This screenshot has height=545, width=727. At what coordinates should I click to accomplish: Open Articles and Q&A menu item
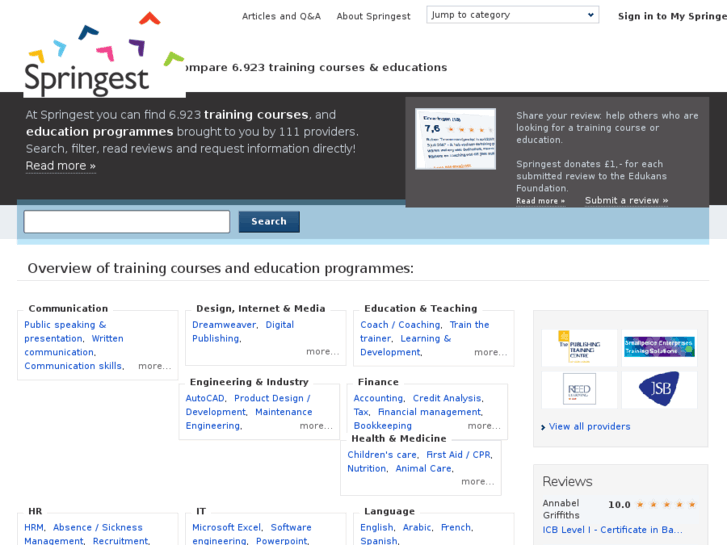(x=281, y=16)
